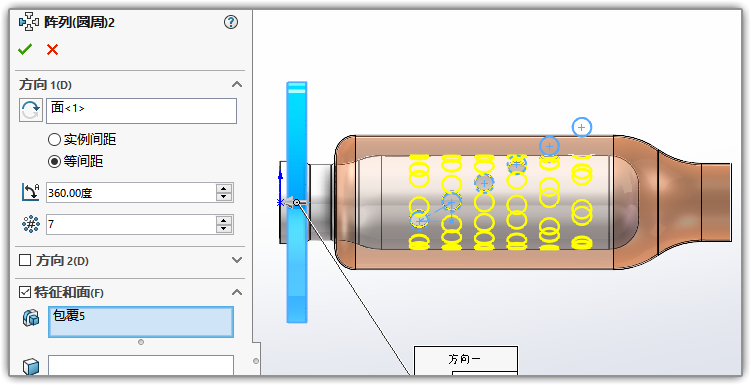This screenshot has height=385, width=751.
Task: Confirm pattern with the green checkmark
Action: pyautogui.click(x=25, y=49)
